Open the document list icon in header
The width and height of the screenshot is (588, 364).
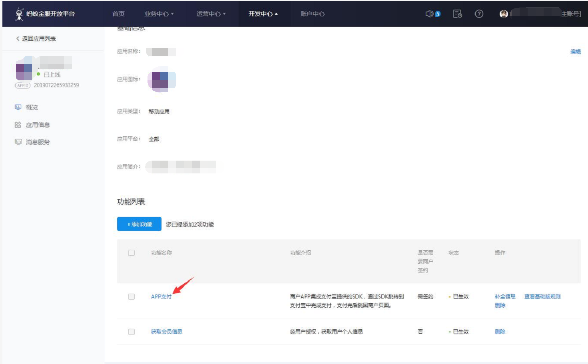tap(458, 14)
